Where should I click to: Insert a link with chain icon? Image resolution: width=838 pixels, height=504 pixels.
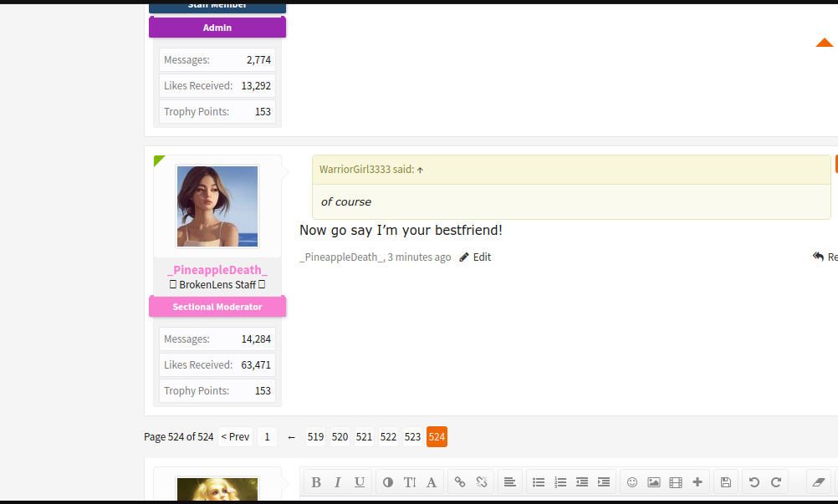(x=460, y=482)
